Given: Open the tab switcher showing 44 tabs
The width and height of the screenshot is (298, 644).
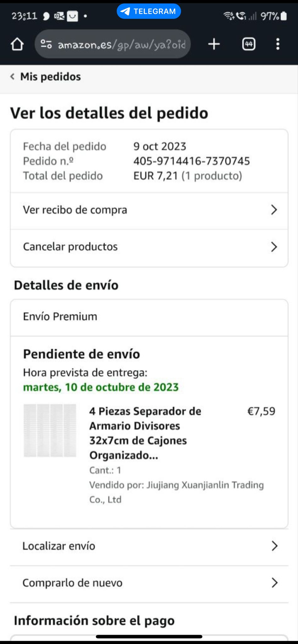Looking at the screenshot, I should point(249,44).
